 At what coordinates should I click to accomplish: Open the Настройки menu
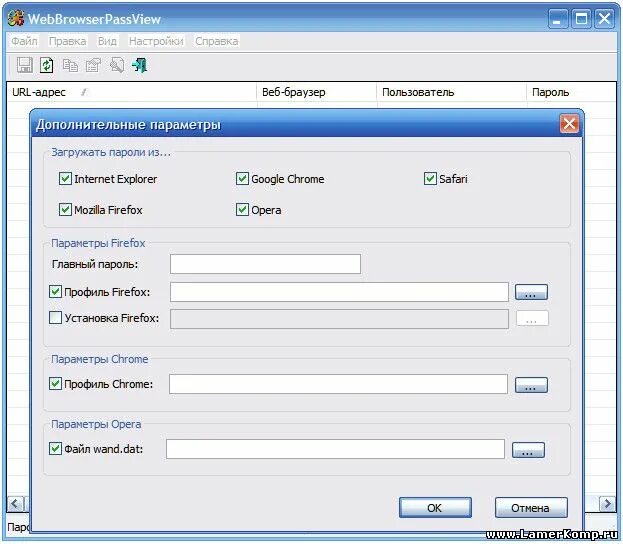pyautogui.click(x=156, y=41)
